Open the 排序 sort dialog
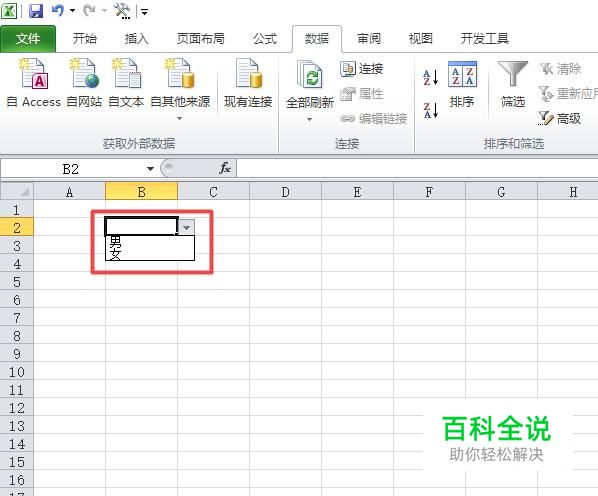The width and height of the screenshot is (598, 496). click(x=462, y=85)
